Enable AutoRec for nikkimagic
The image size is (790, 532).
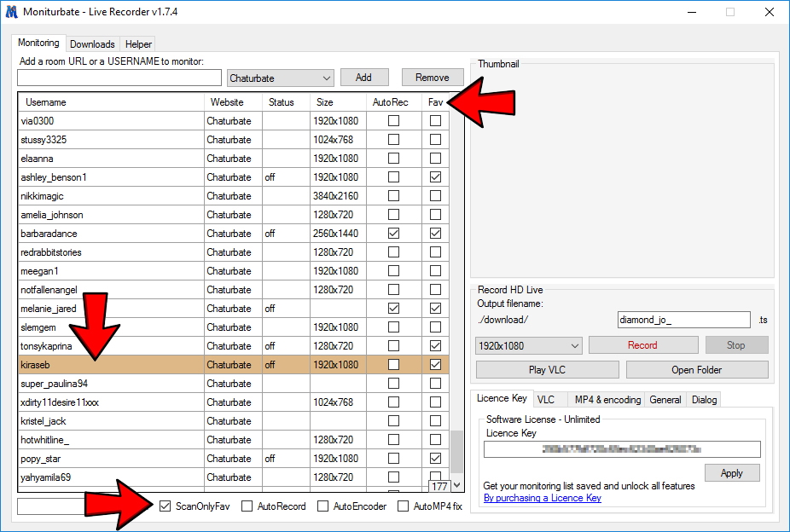(x=393, y=196)
